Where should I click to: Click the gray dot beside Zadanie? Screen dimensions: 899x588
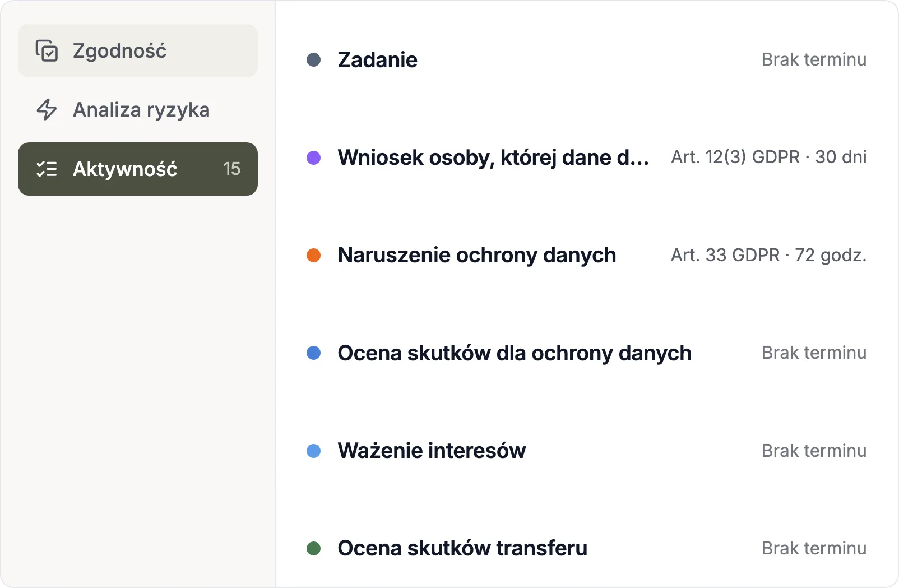pos(314,59)
